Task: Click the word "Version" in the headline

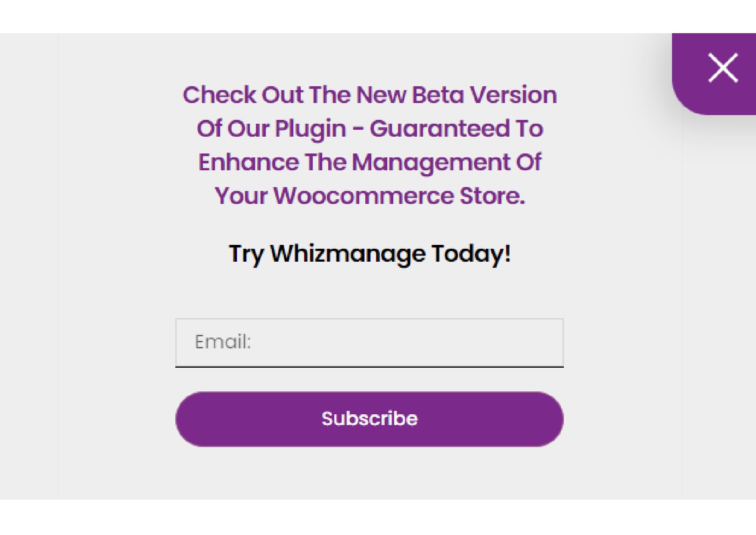Action: (513, 95)
